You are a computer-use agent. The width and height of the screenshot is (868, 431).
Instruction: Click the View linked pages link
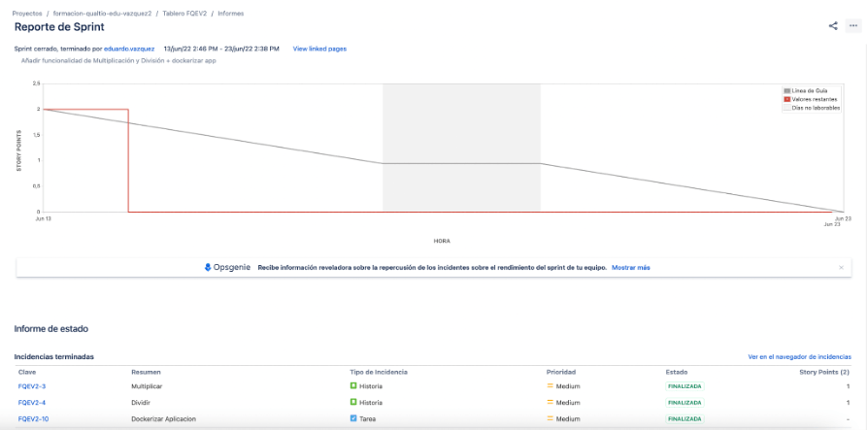319,48
